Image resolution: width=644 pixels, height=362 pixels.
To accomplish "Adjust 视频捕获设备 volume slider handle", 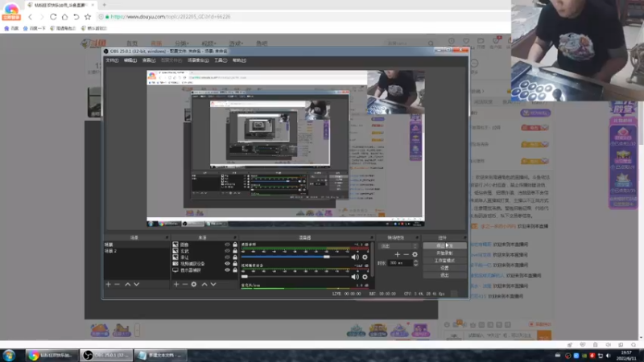I will (245, 277).
